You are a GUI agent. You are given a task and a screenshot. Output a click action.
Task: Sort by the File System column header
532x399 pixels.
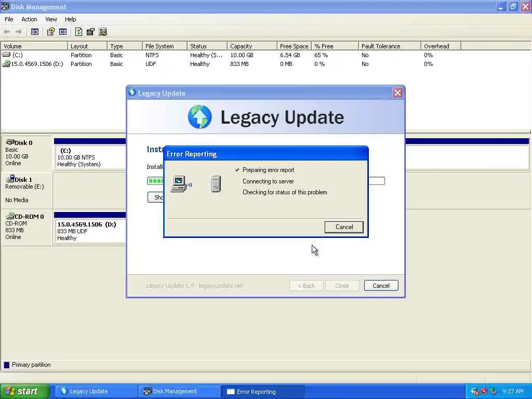tap(165, 46)
